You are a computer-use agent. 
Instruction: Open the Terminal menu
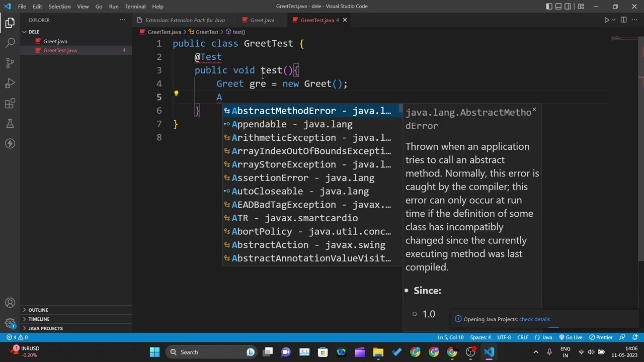click(x=135, y=7)
